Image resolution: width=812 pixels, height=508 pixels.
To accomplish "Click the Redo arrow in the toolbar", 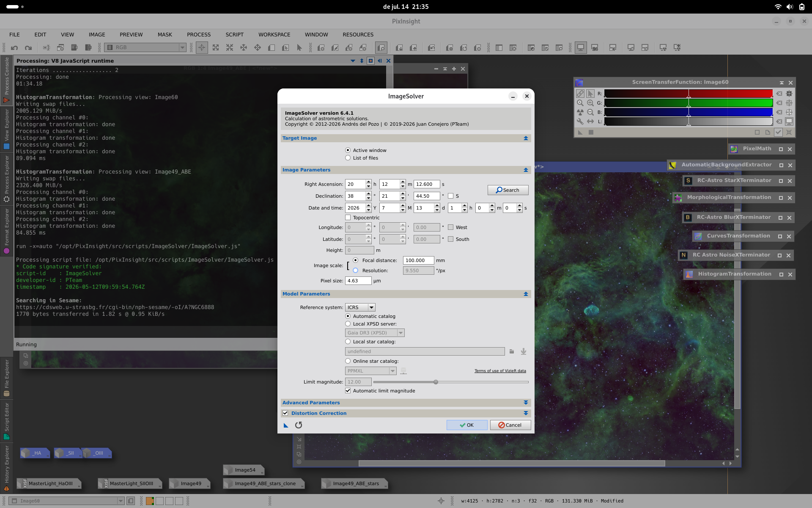I will [28, 48].
